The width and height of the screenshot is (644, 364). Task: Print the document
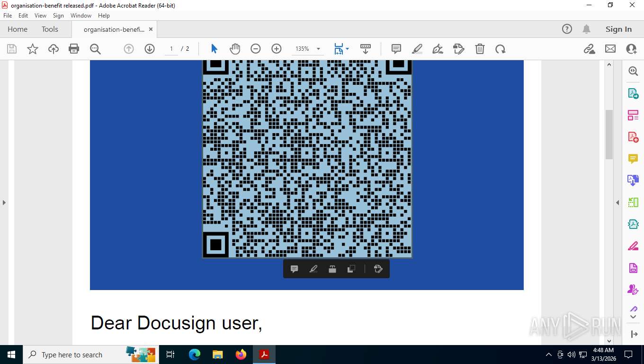[x=74, y=49]
